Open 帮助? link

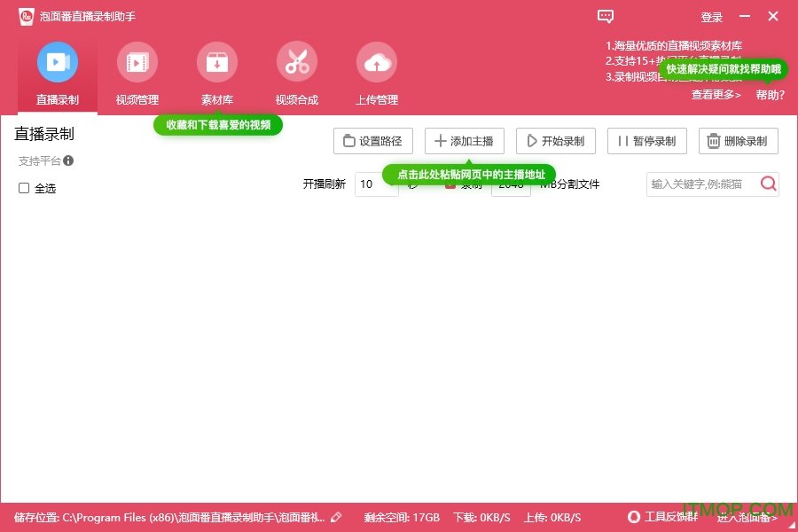(770, 95)
